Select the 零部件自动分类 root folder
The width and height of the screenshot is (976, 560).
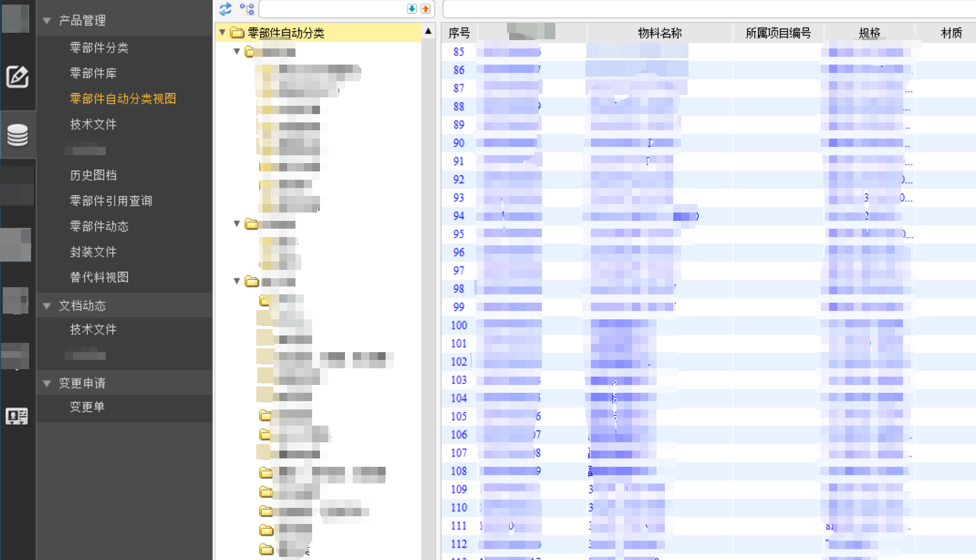click(x=286, y=33)
